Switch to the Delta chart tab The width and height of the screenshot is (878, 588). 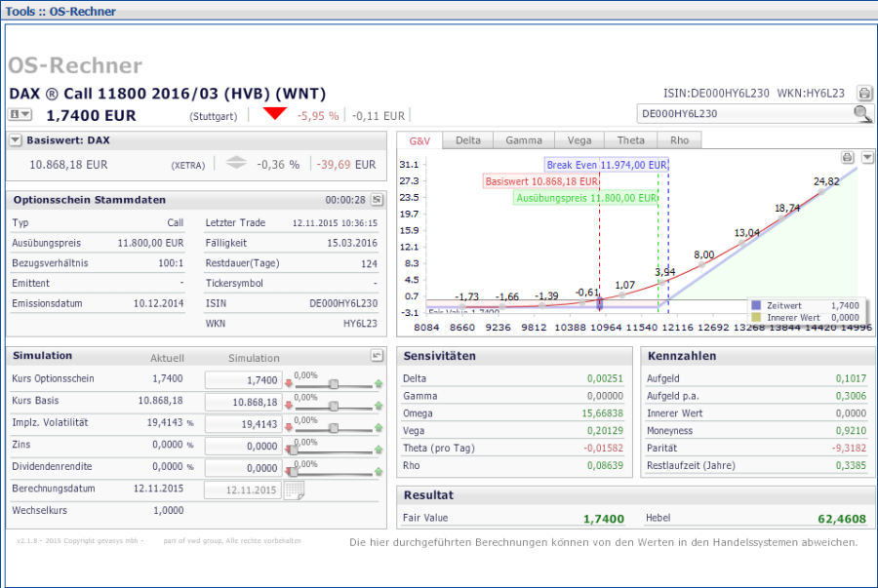(468, 140)
